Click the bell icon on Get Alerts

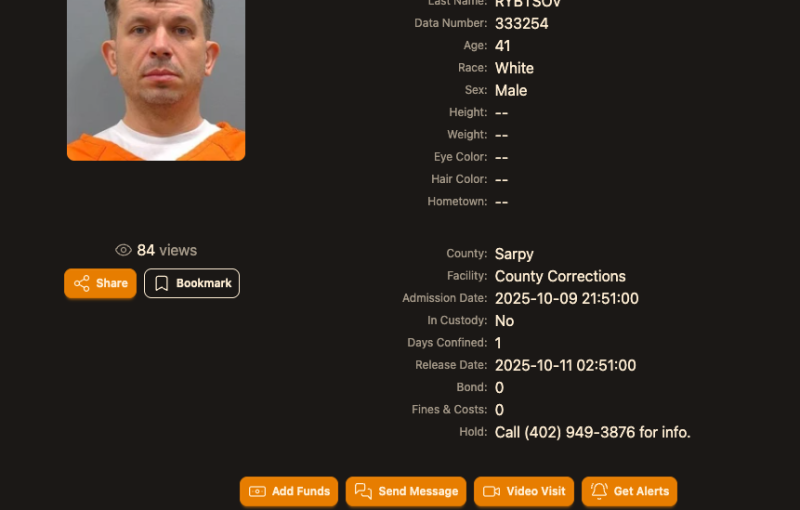599,491
